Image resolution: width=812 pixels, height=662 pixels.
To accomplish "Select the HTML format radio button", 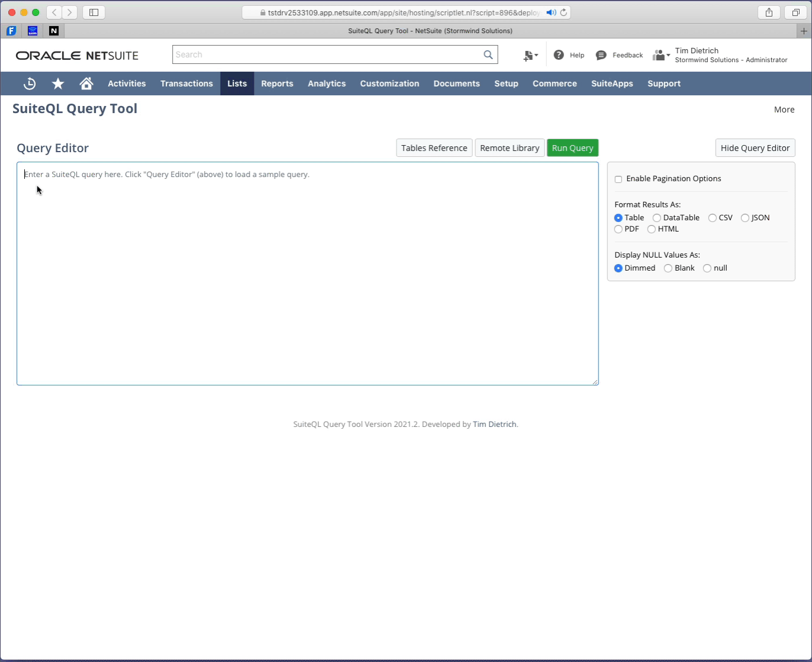I will 652,229.
